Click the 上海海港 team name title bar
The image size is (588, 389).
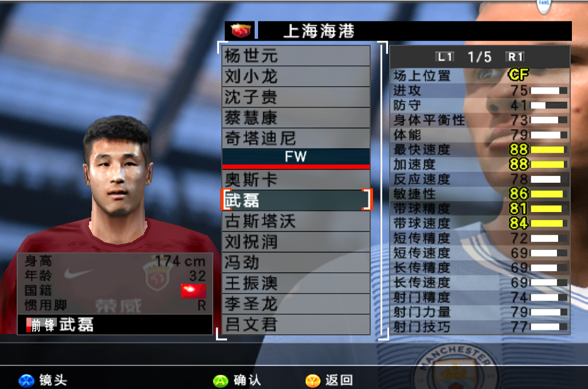(x=415, y=30)
